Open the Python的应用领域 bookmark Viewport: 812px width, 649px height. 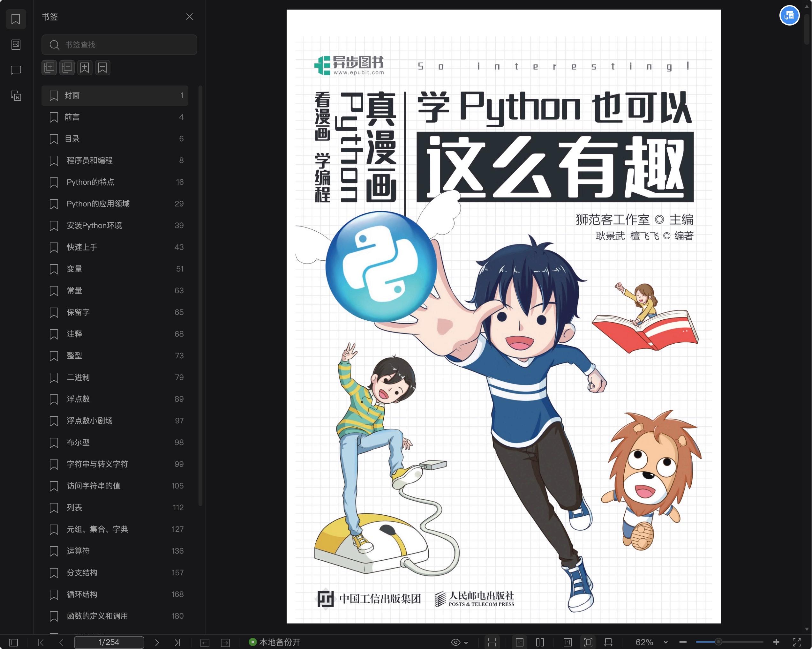(115, 204)
